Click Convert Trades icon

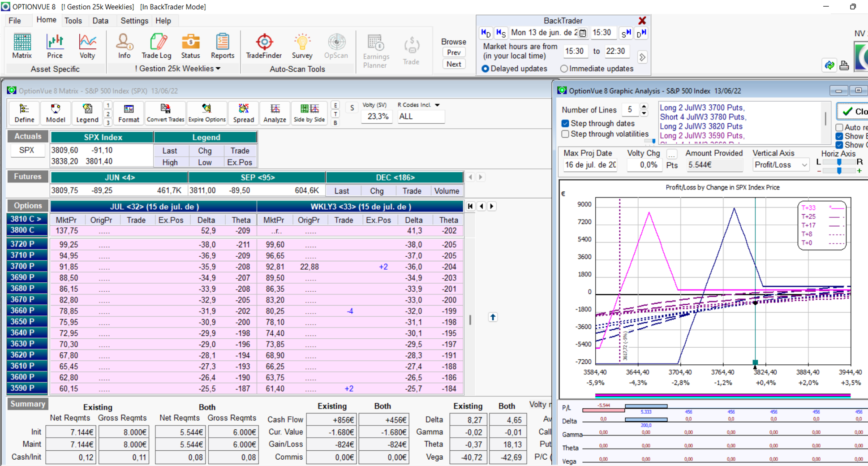click(x=165, y=113)
